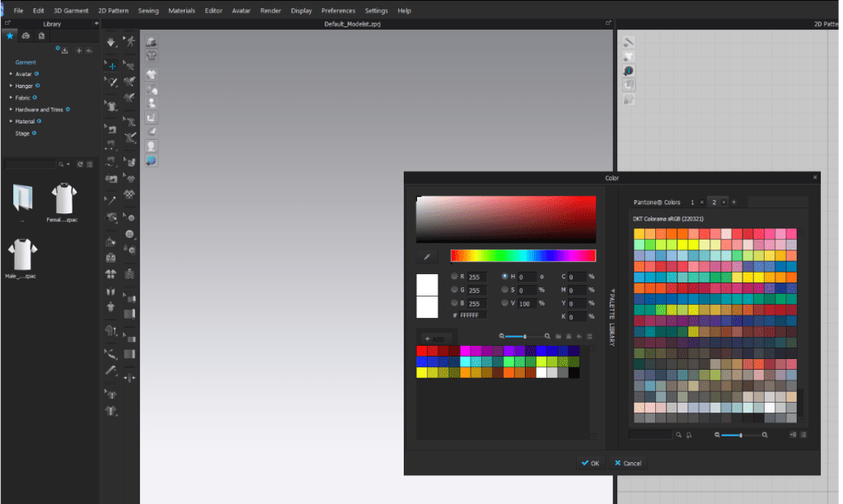Image resolution: width=843 pixels, height=504 pixels.
Task: Open the Sewing menu
Action: coord(148,11)
